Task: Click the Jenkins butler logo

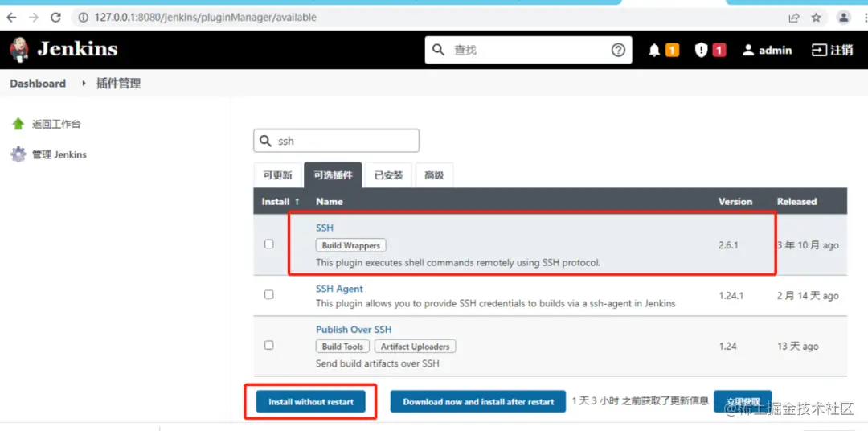Action: pos(19,50)
